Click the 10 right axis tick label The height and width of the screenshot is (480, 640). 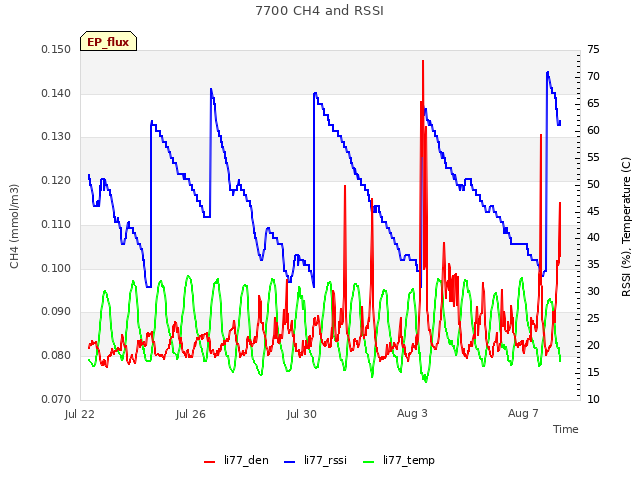point(593,399)
